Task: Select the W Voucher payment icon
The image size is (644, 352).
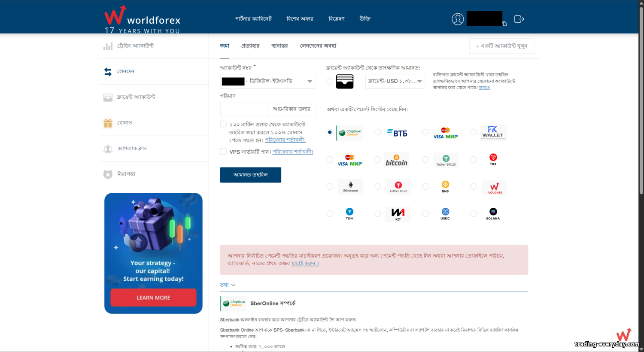Action: [x=495, y=188]
